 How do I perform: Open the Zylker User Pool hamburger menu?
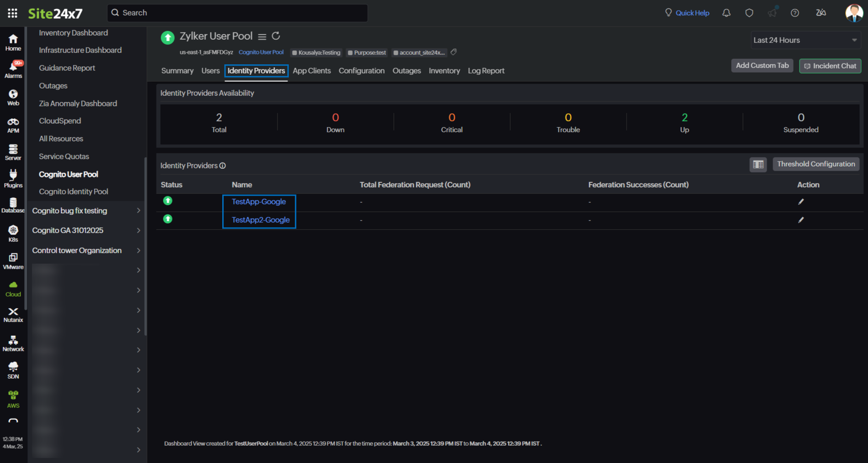tap(262, 36)
